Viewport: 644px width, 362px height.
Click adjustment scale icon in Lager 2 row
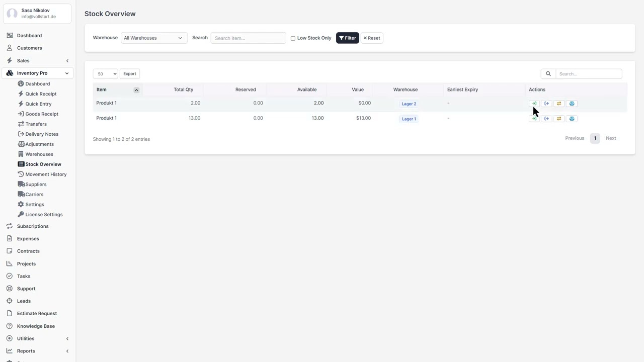tap(572, 104)
